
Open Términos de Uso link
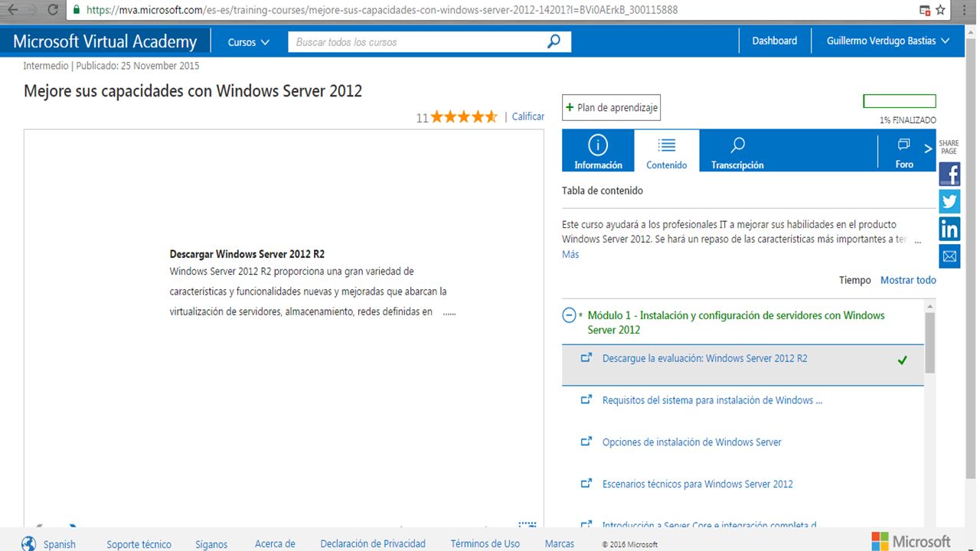(485, 544)
